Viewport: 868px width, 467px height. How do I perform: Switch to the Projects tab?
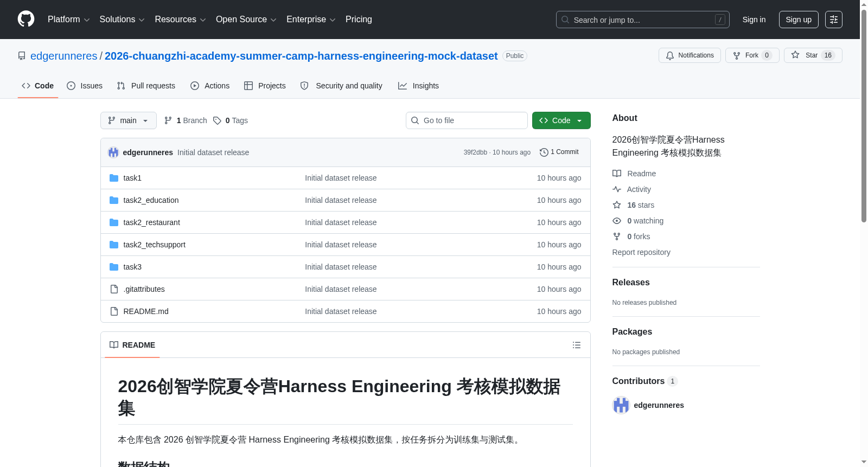tap(265, 86)
